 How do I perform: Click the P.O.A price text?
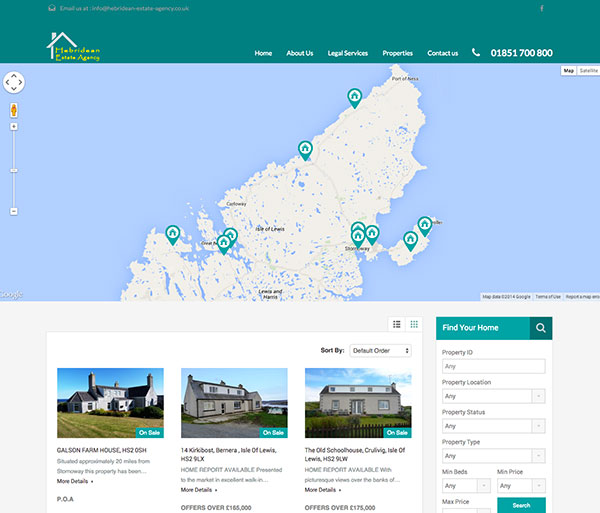[x=65, y=499]
